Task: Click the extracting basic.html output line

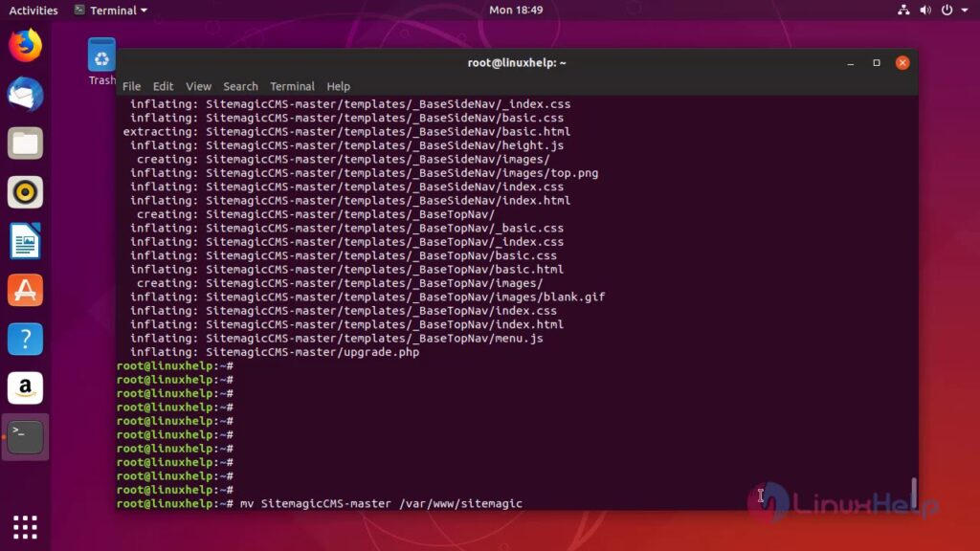Action: 346,132
